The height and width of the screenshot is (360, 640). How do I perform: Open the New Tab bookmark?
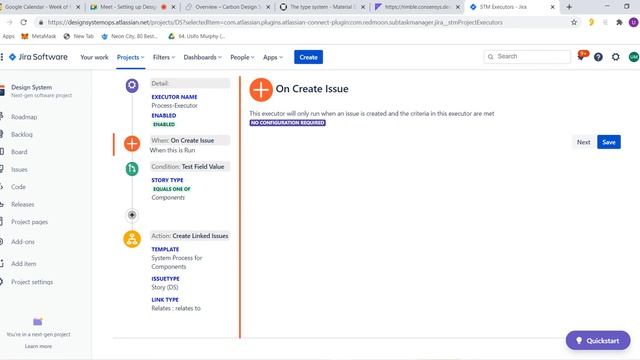[x=79, y=36]
